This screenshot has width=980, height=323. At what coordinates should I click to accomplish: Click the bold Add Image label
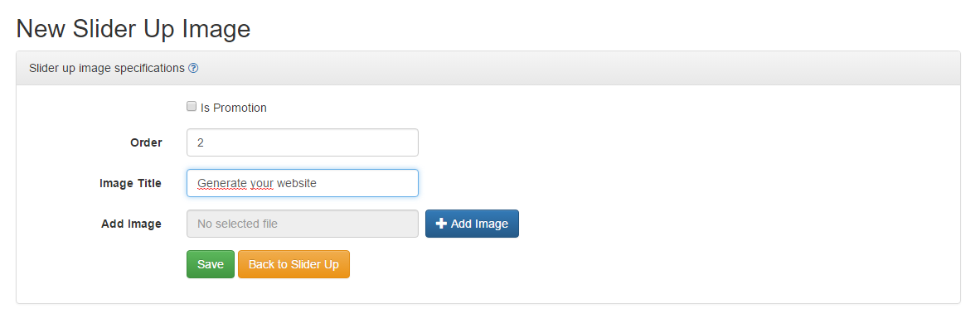pos(131,224)
